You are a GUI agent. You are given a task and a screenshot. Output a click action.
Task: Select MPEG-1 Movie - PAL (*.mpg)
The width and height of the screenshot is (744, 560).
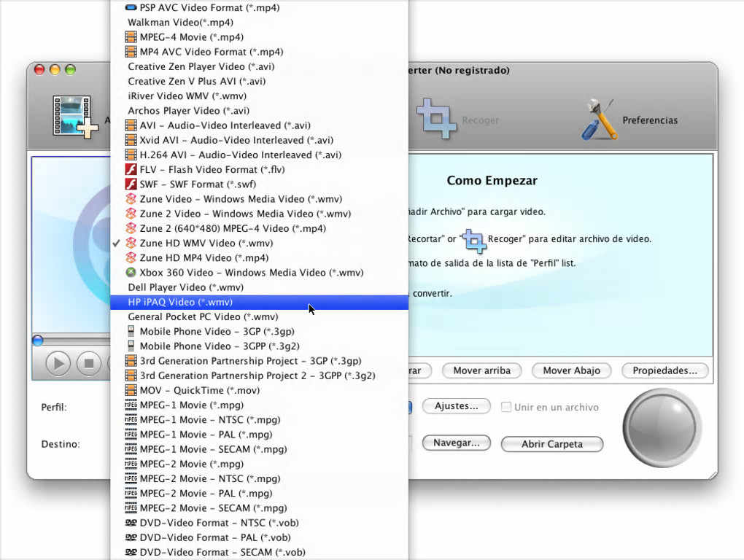pos(259,435)
